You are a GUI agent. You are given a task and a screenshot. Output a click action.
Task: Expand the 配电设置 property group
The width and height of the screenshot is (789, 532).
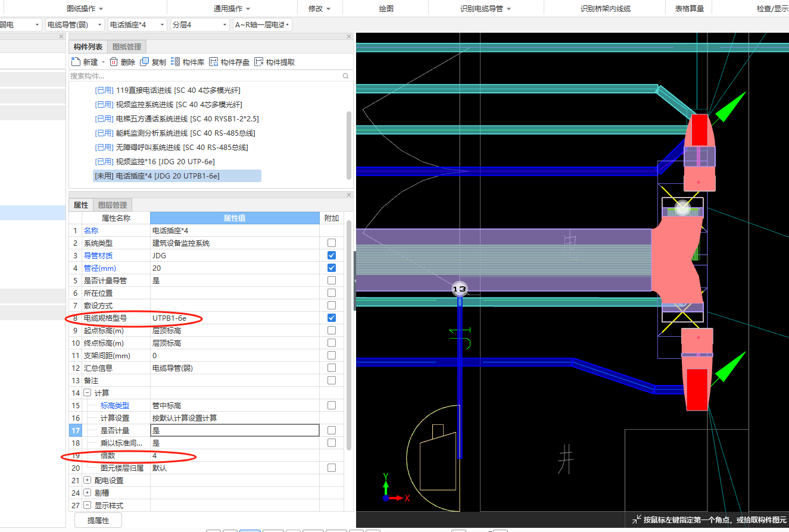click(x=87, y=480)
